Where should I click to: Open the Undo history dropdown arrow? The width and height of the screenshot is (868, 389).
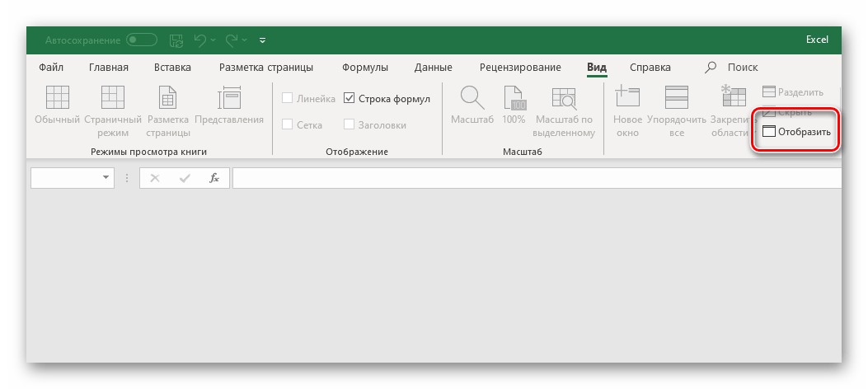click(x=213, y=40)
